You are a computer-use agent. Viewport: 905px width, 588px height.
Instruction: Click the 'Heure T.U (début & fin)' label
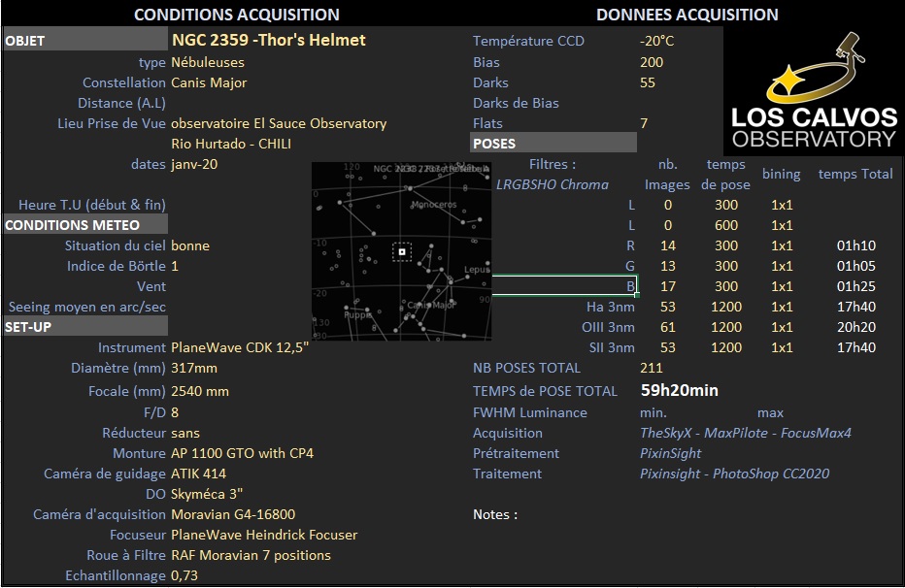click(x=92, y=206)
